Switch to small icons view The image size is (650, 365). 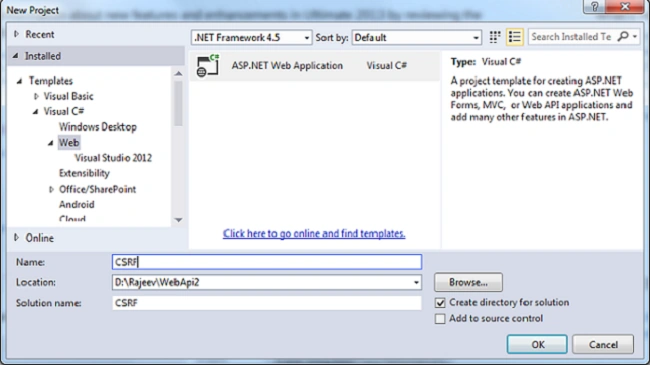[495, 37]
